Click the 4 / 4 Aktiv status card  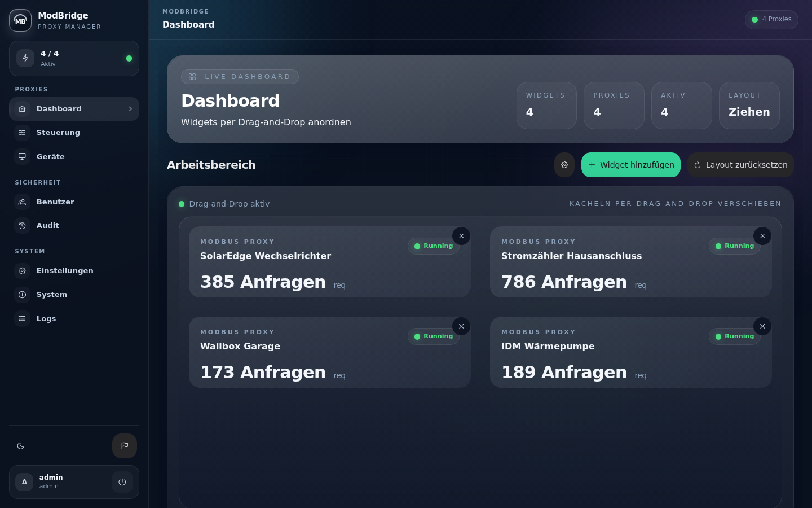pos(74,58)
